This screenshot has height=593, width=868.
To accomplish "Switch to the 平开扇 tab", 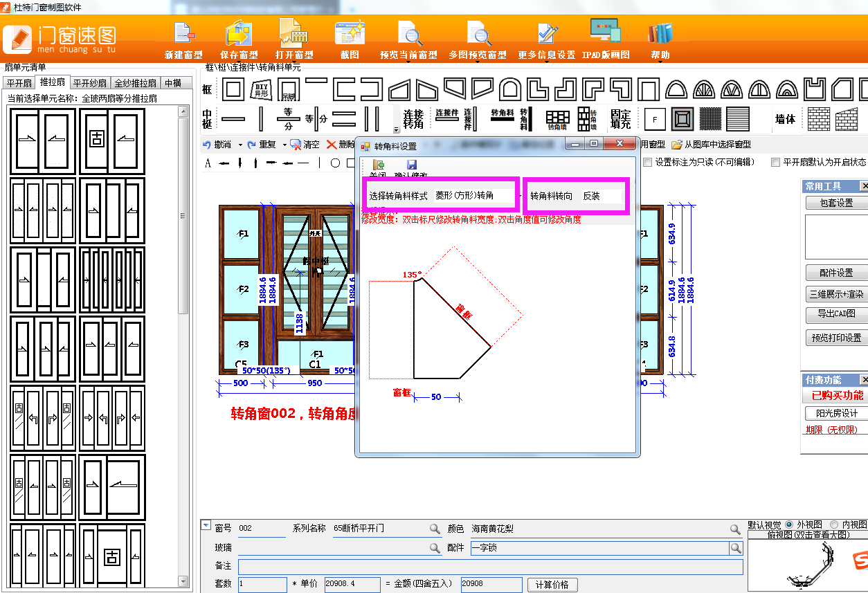I will pos(19,83).
